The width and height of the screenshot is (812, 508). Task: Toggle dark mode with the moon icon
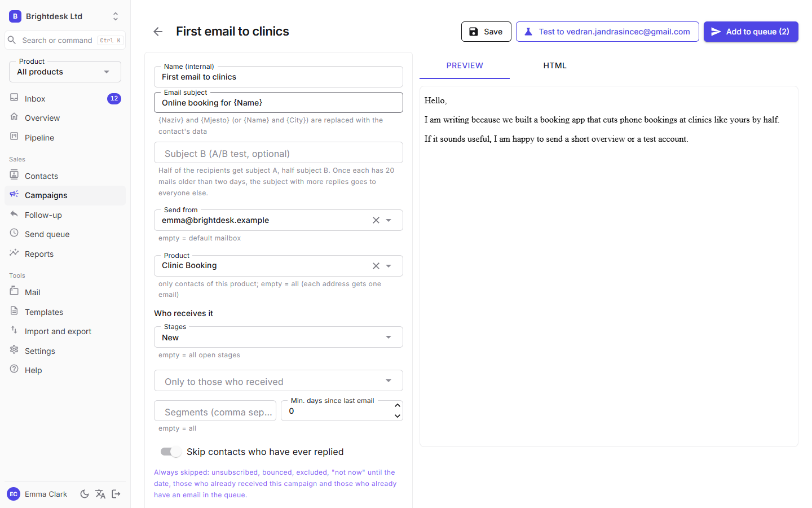(x=85, y=494)
